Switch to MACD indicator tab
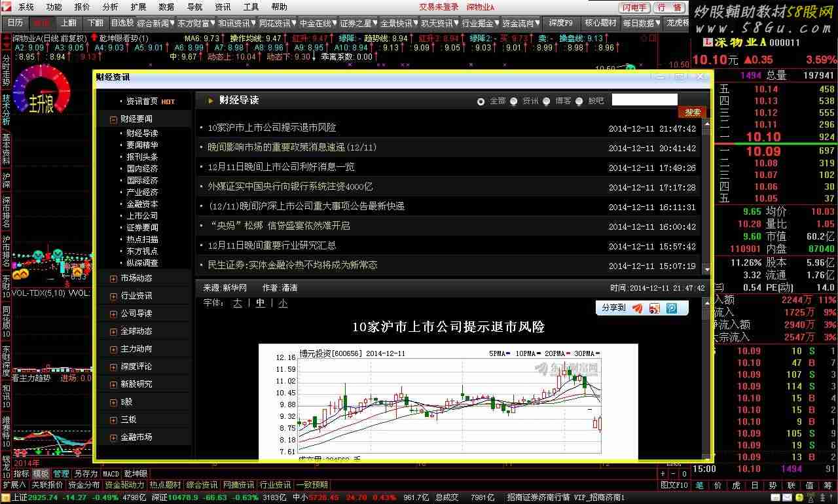Viewport: 838px width, 504px height. [111, 474]
